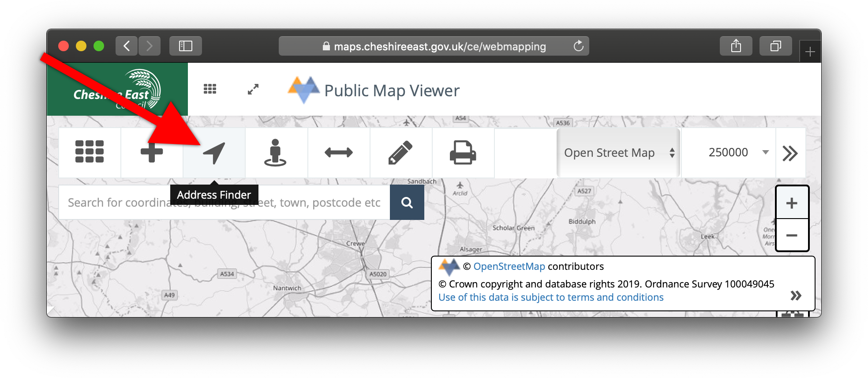Select the Address Finder arrow tool

214,153
